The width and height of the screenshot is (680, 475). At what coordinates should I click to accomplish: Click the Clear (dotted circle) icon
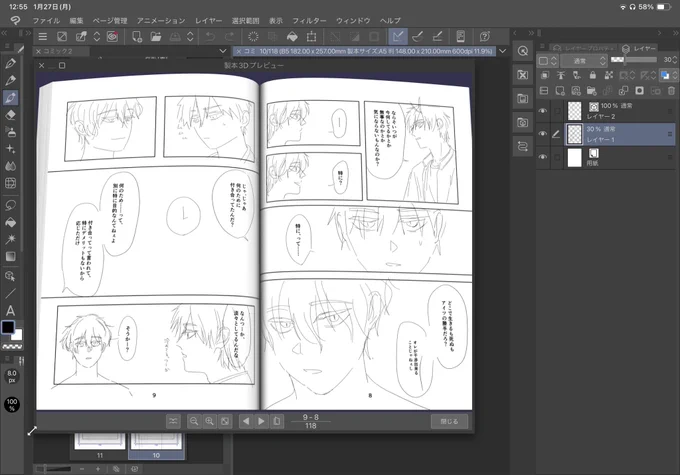tap(253, 37)
